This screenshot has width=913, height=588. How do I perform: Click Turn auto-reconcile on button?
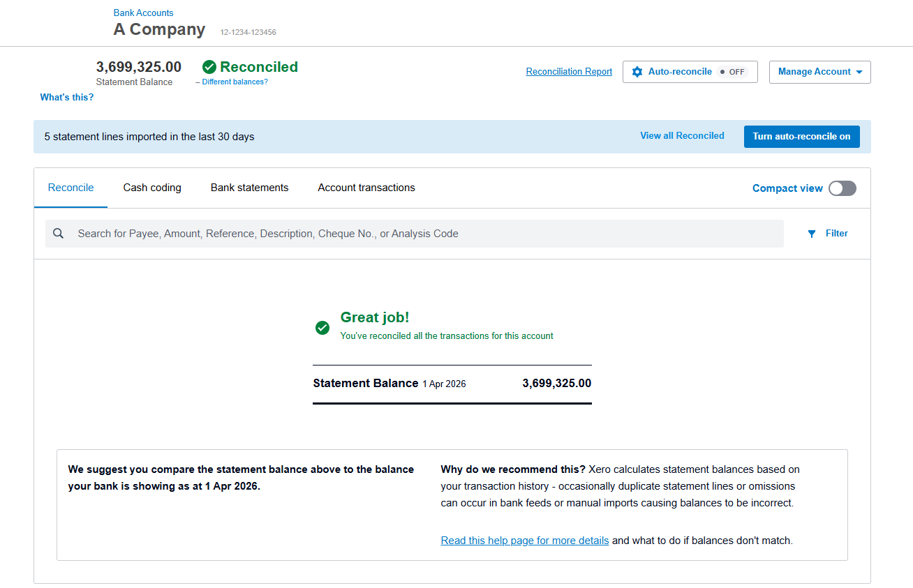point(801,137)
